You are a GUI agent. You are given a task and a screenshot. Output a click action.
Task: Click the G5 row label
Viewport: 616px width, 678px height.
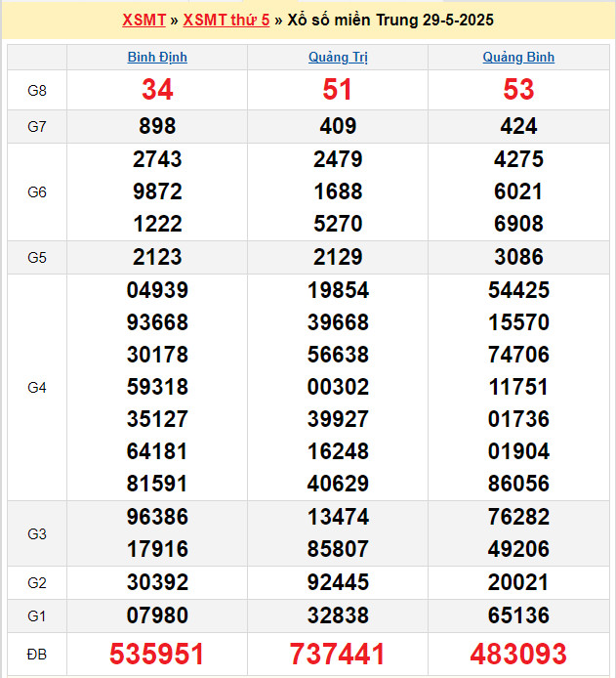pyautogui.click(x=37, y=258)
